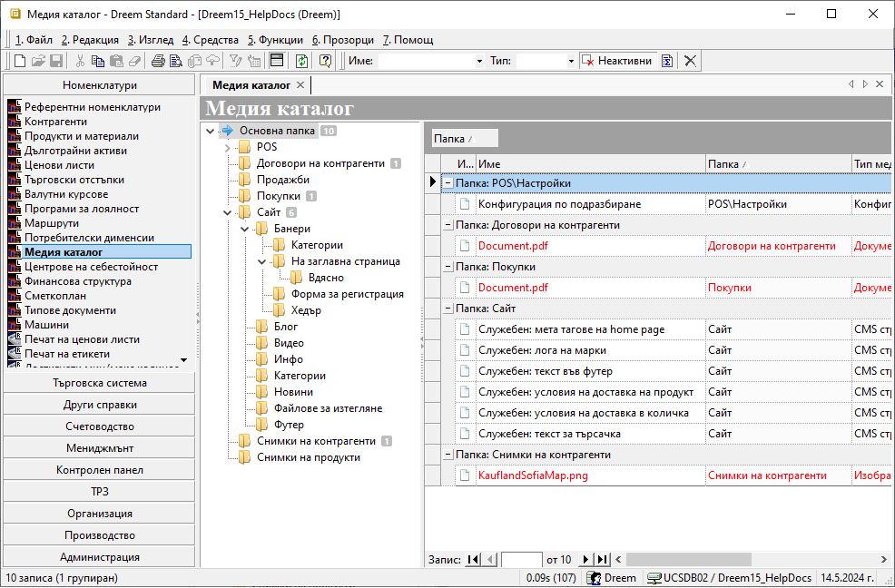Click the Print preview toolbar icon
Screen dimensions: 895x588
point(175,61)
